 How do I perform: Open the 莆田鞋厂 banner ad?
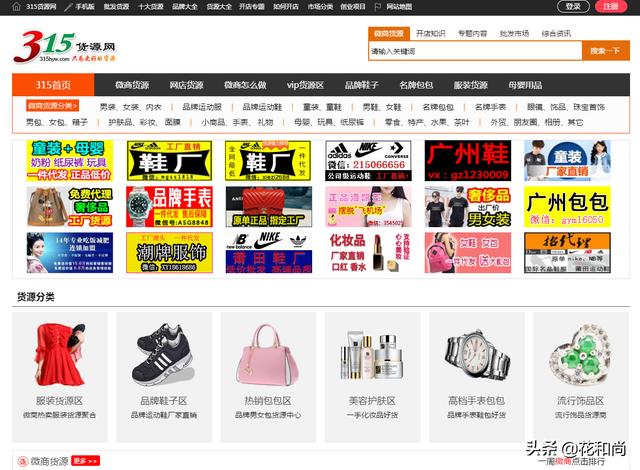coord(269,253)
